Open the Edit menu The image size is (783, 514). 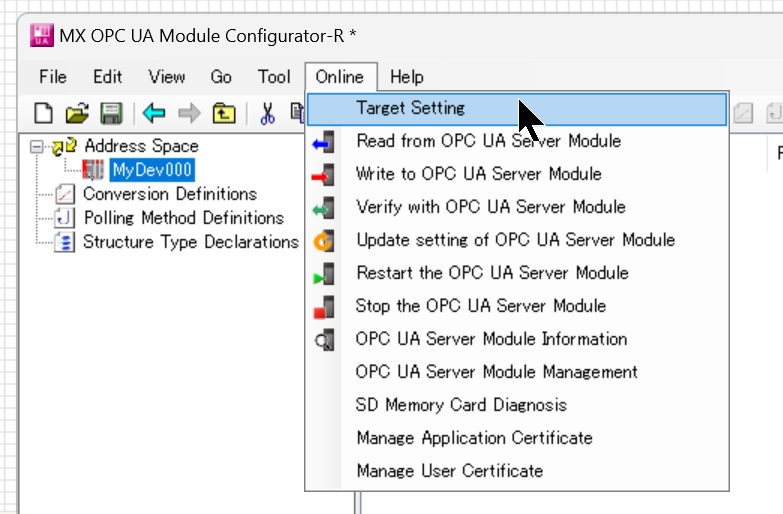click(x=107, y=77)
